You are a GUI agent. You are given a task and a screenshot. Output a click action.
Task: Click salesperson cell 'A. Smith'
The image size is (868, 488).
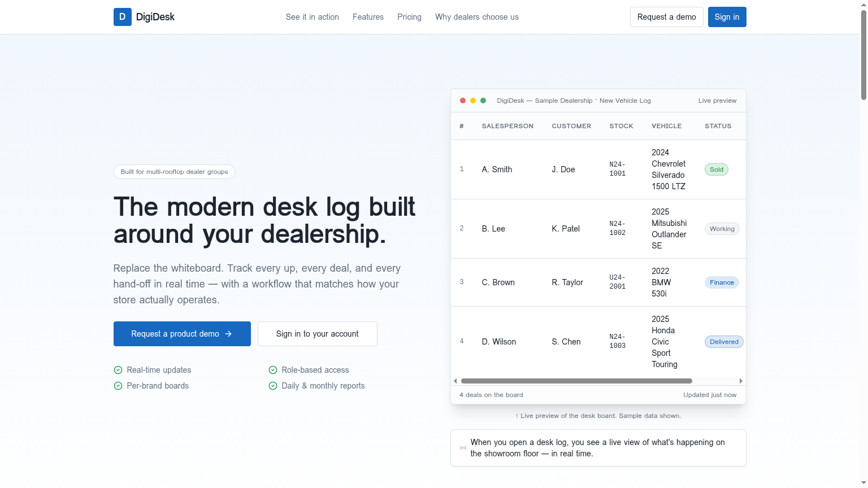click(x=497, y=169)
